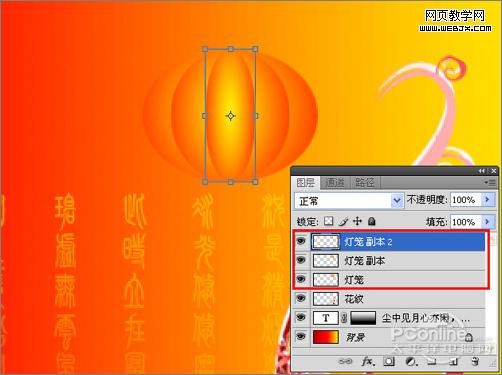The image size is (502, 375).
Task: Close the Layers panel with the x button
Action: point(494,171)
